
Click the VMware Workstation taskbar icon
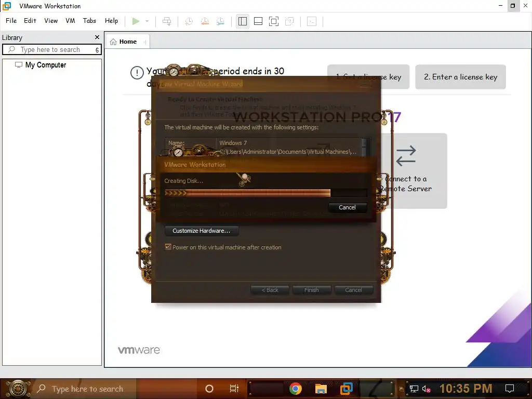coord(347,389)
